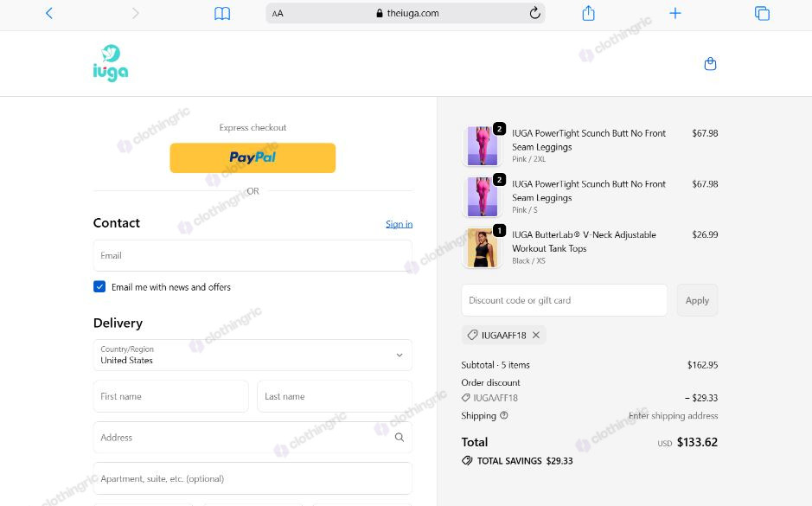Click the padlock icon in address bar
812x506 pixels.
click(380, 14)
